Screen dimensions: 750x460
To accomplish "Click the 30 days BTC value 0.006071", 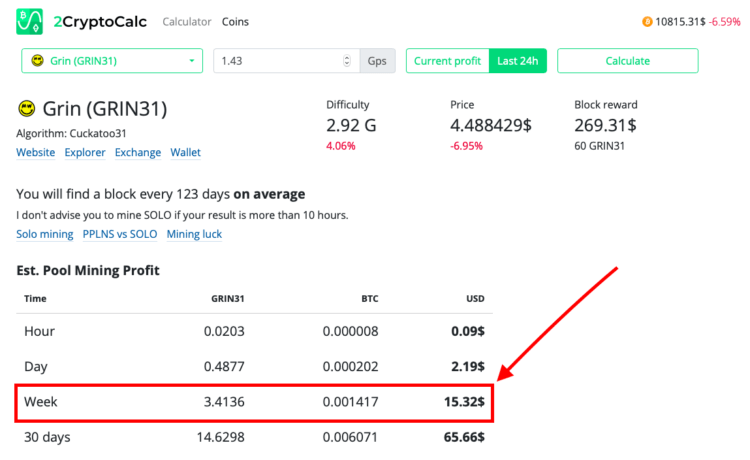I will 351,437.
